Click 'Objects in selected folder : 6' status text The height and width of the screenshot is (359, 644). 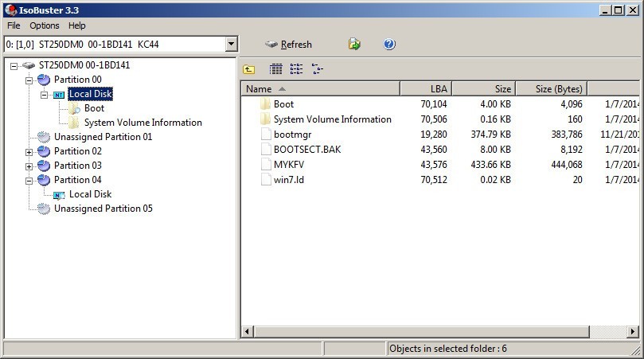447,349
